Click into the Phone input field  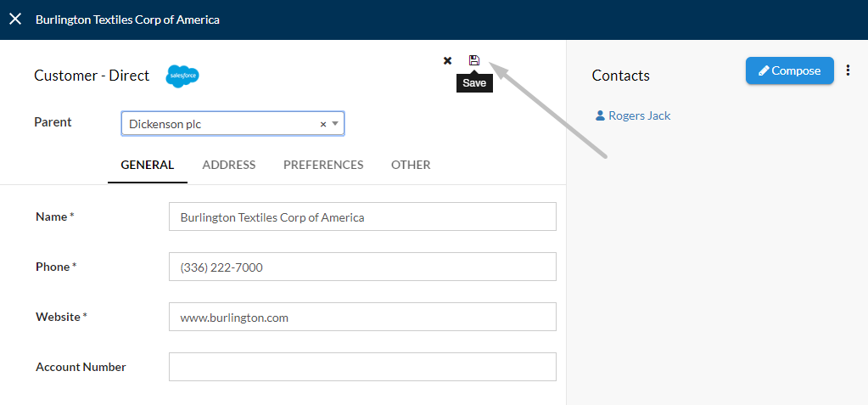point(362,267)
